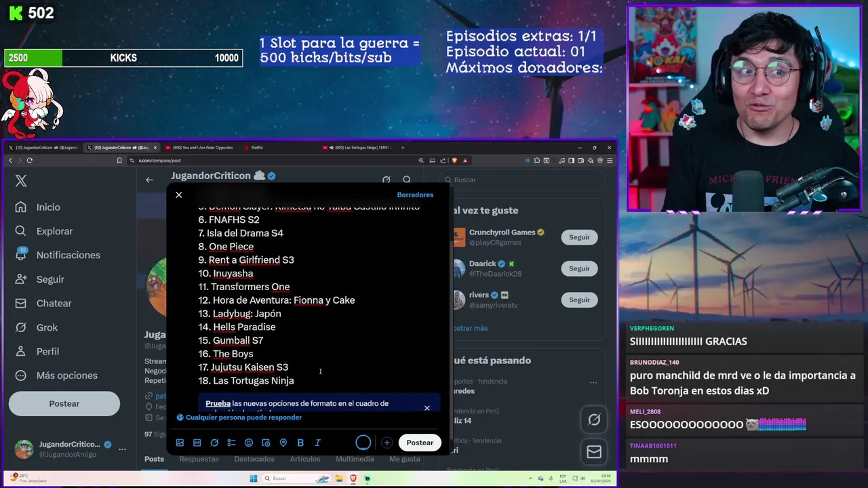Image resolution: width=868 pixels, height=488 pixels.
Task: Click the sidebar Postear button
Action: 64,404
